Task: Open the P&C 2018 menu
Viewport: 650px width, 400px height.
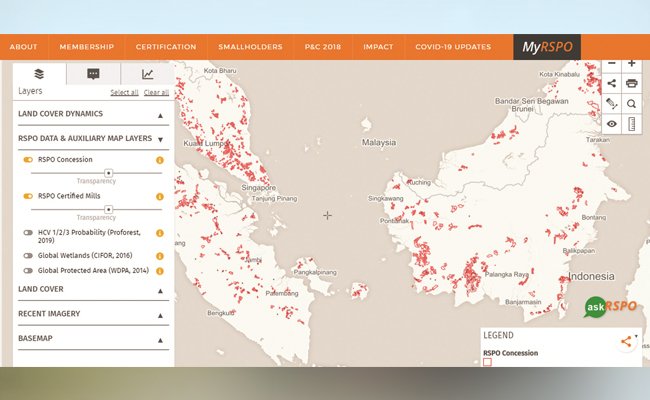Action: click(x=323, y=47)
